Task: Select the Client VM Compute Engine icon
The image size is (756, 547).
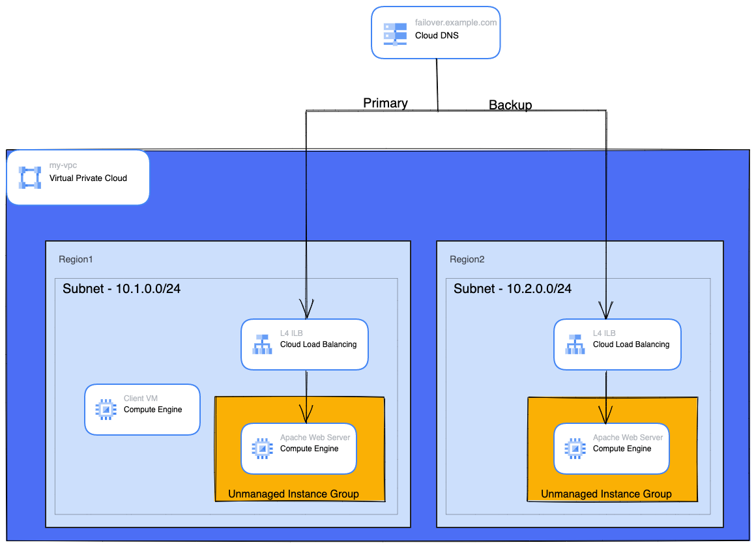Action: coord(107,409)
